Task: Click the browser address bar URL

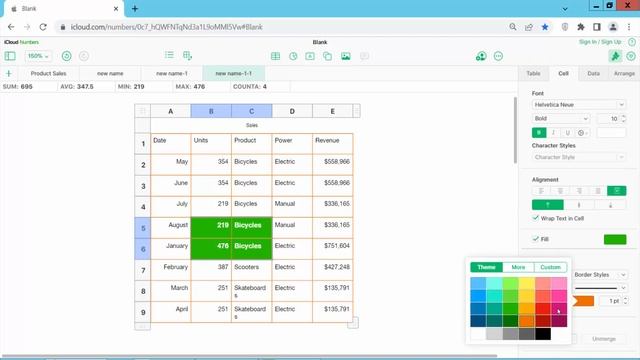Action: (x=167, y=27)
